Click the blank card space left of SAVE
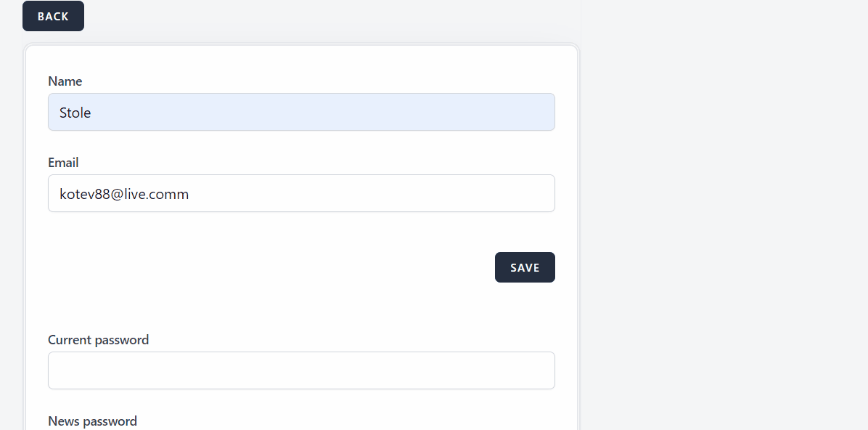The image size is (868, 430). (269, 267)
